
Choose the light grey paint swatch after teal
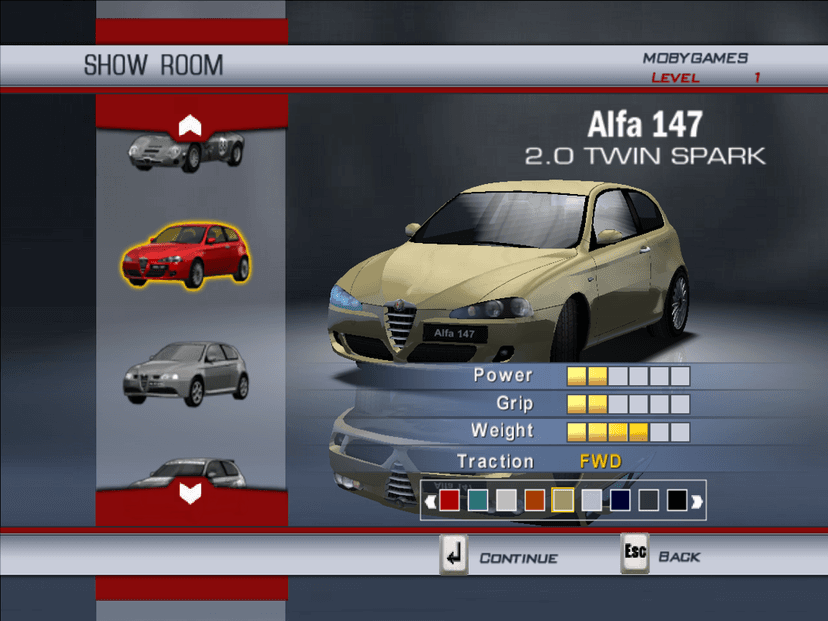point(506,500)
